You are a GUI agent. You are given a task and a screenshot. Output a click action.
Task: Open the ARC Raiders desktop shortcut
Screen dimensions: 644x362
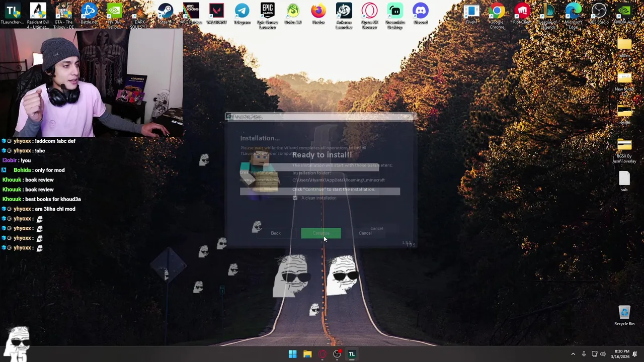click(x=191, y=14)
